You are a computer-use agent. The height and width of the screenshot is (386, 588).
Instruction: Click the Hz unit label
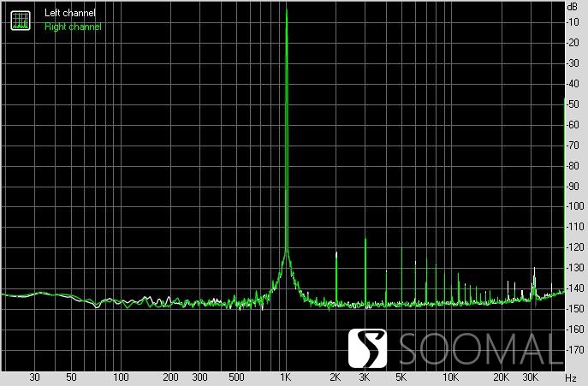571,377
